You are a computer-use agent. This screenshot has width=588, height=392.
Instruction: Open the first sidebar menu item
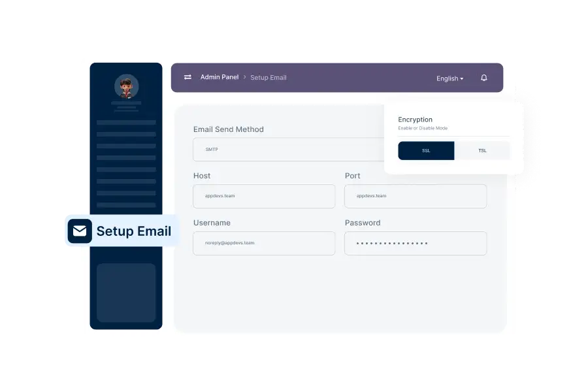[x=126, y=122]
